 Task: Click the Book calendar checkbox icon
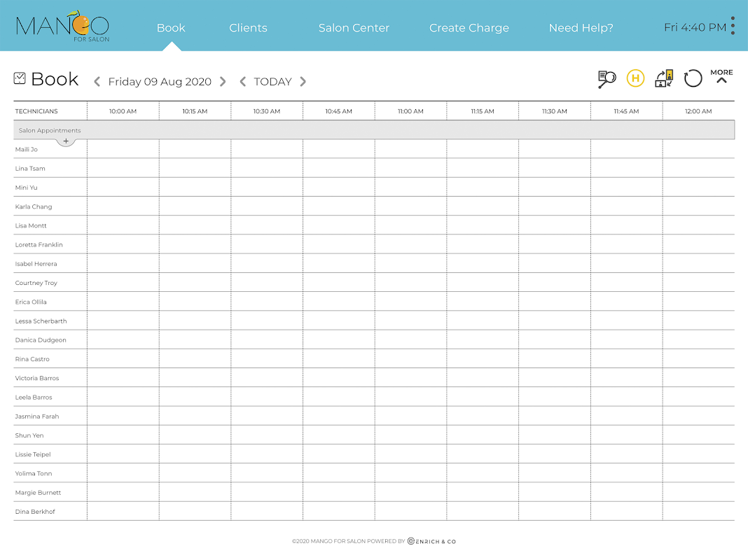coord(20,78)
